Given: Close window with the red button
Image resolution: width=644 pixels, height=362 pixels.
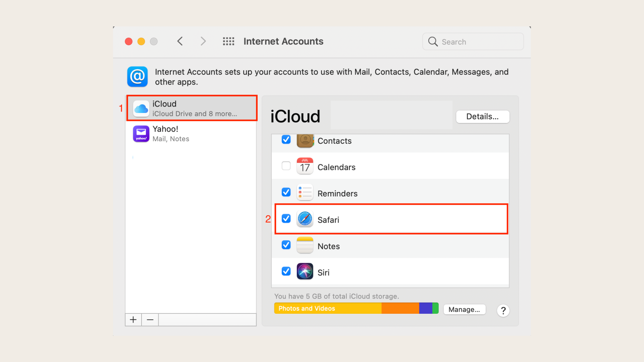Looking at the screenshot, I should point(128,41).
